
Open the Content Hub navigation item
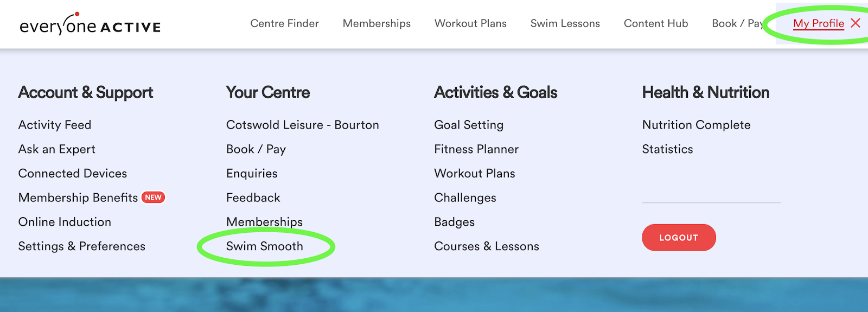[x=655, y=23]
